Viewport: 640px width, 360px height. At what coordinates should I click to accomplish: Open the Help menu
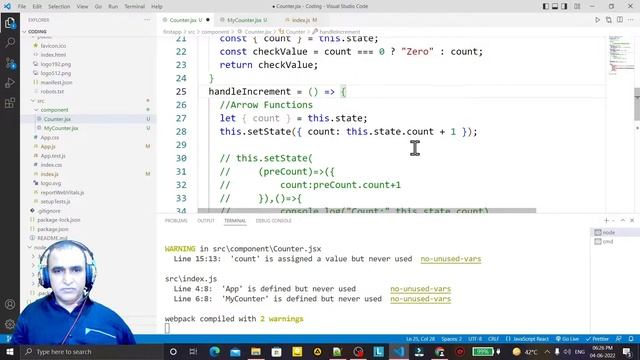pos(157,6)
